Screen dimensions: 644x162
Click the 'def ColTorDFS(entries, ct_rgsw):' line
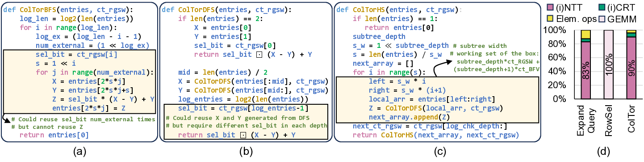pos(226,9)
